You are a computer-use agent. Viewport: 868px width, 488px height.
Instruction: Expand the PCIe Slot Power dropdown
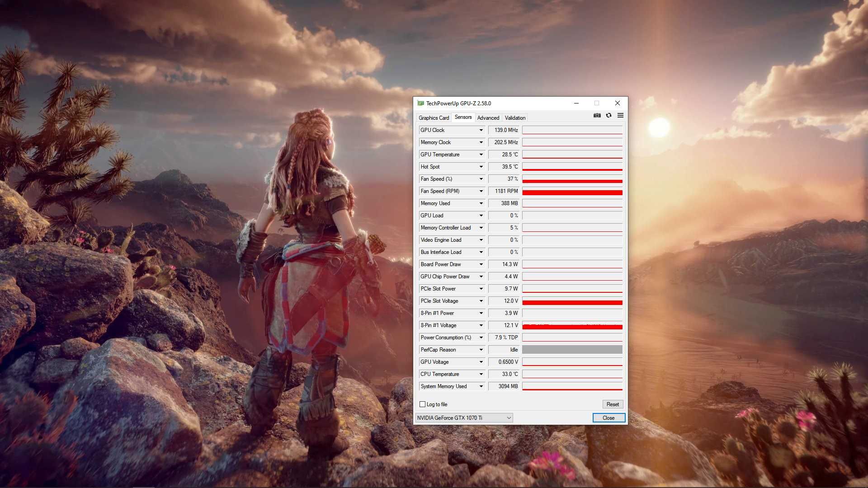click(481, 289)
